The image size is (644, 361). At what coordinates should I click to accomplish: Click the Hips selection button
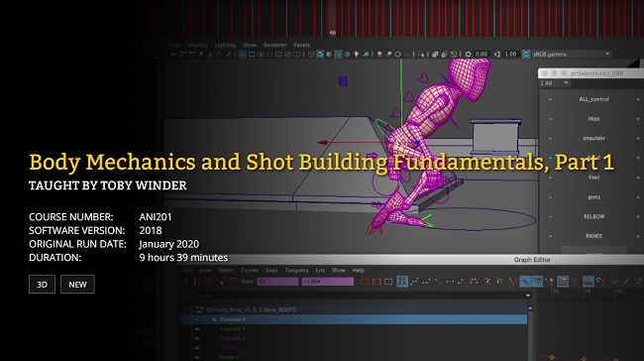[593, 119]
